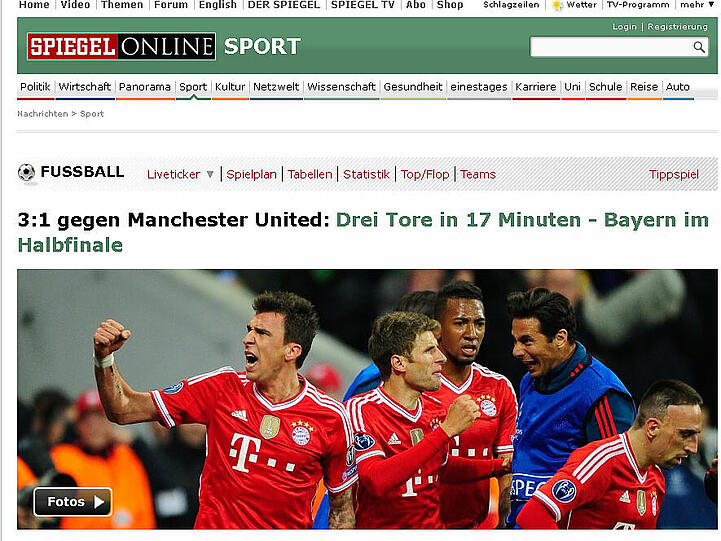Open Themen in top bar
The width and height of the screenshot is (721, 541).
[122, 5]
